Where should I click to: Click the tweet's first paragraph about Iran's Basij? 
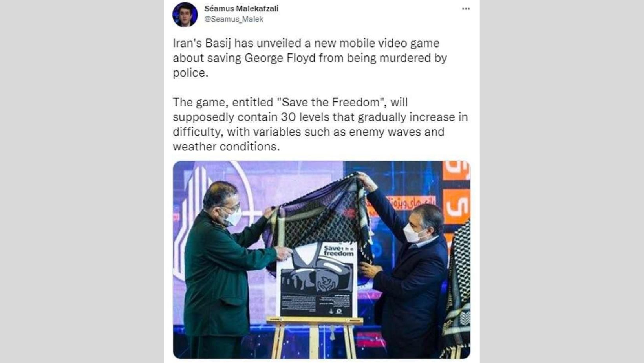(x=310, y=58)
